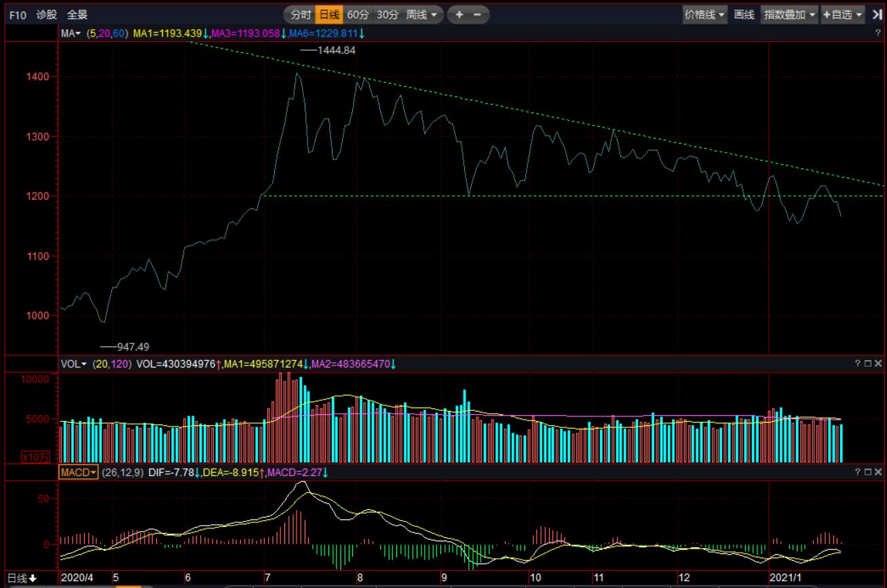Click month 10 on the timeline axis

535,578
